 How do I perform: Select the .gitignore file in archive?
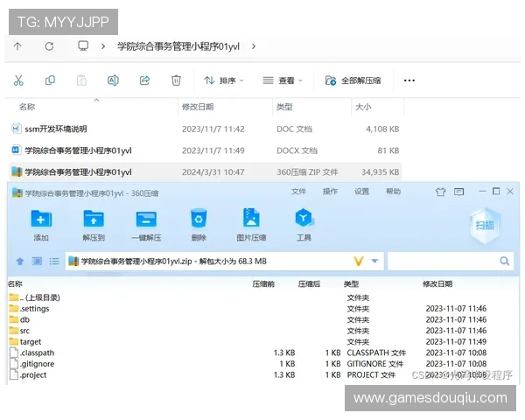click(31, 364)
